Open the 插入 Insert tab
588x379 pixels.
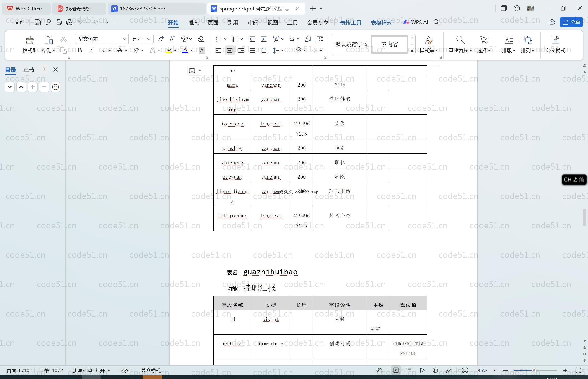point(193,22)
